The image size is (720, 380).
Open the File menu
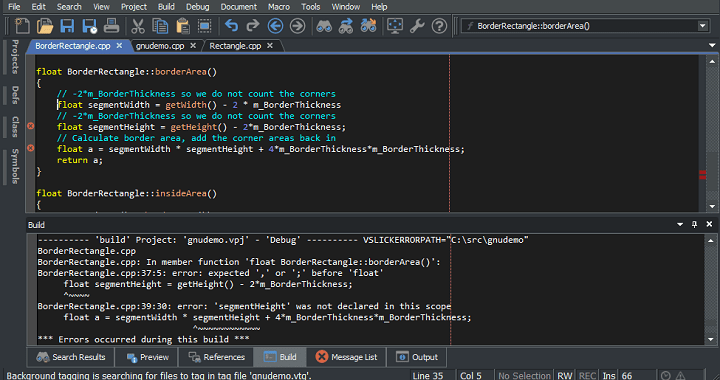(14, 7)
